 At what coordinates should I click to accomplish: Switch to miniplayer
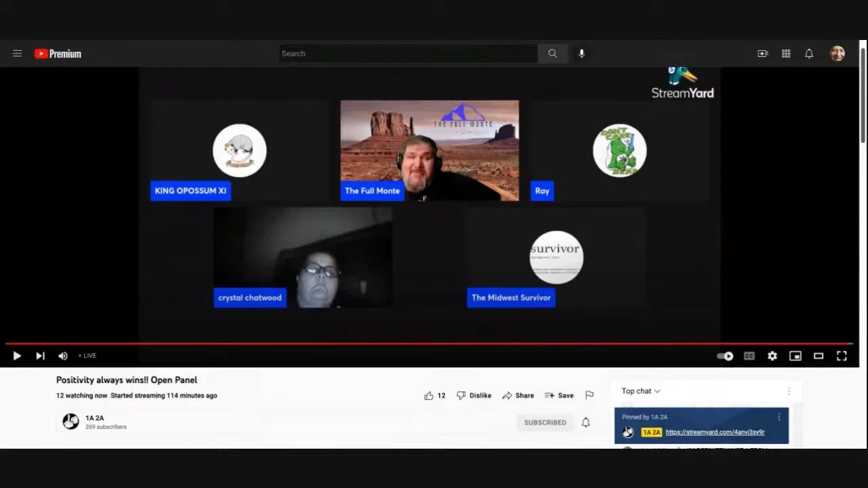tap(795, 356)
